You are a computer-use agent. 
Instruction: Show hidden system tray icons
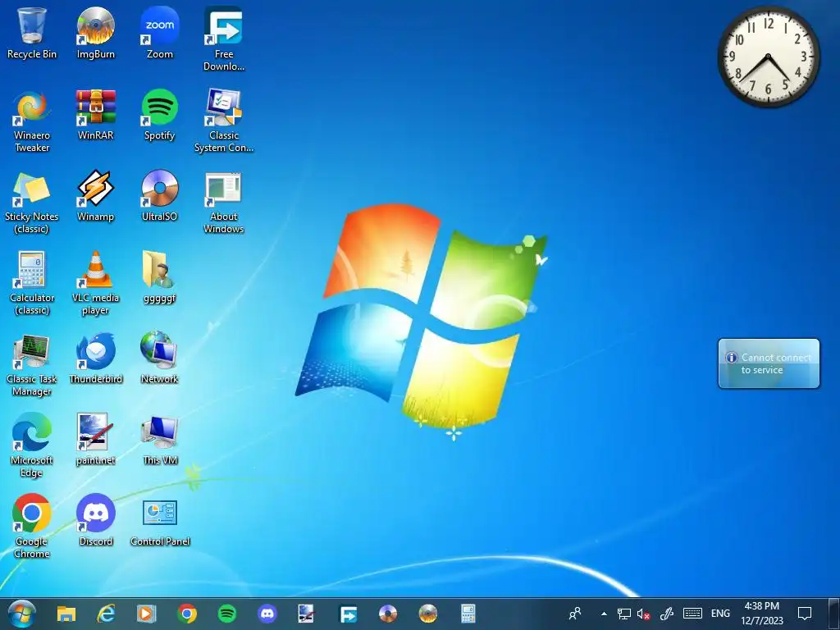[604, 614]
